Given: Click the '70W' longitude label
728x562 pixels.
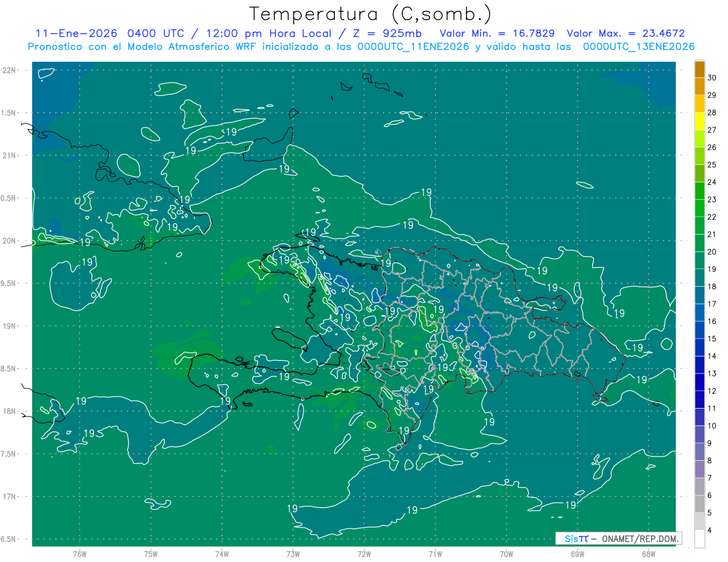Looking at the screenshot, I should [x=507, y=554].
